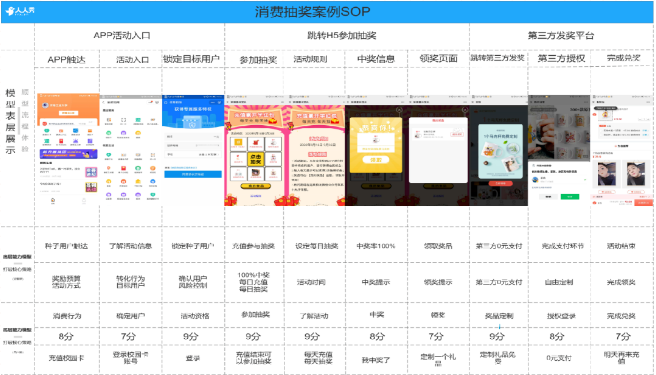The width and height of the screenshot is (656, 375).
Task: Click the yellow center lottery tile 点击抽奖
Action: click(x=256, y=159)
